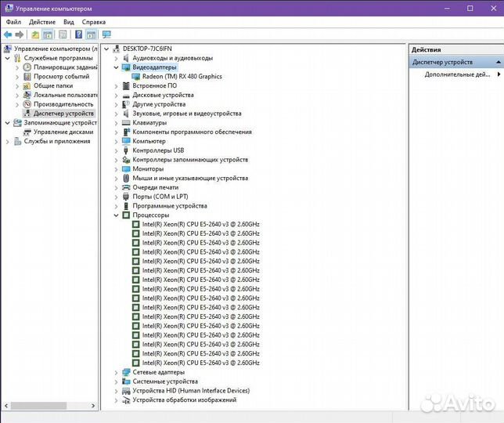Collapse the Видеоадаптеры category
This screenshot has width=504, height=423.
(x=117, y=67)
